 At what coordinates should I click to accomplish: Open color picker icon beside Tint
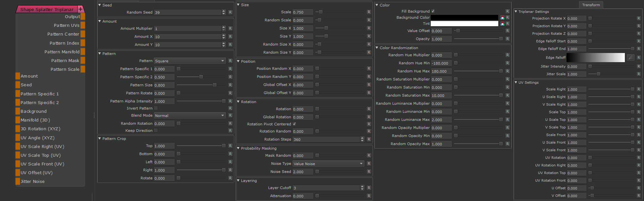coord(502,24)
